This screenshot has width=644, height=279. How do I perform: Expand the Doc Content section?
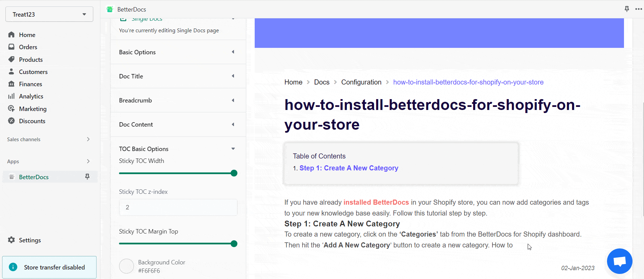click(x=178, y=124)
